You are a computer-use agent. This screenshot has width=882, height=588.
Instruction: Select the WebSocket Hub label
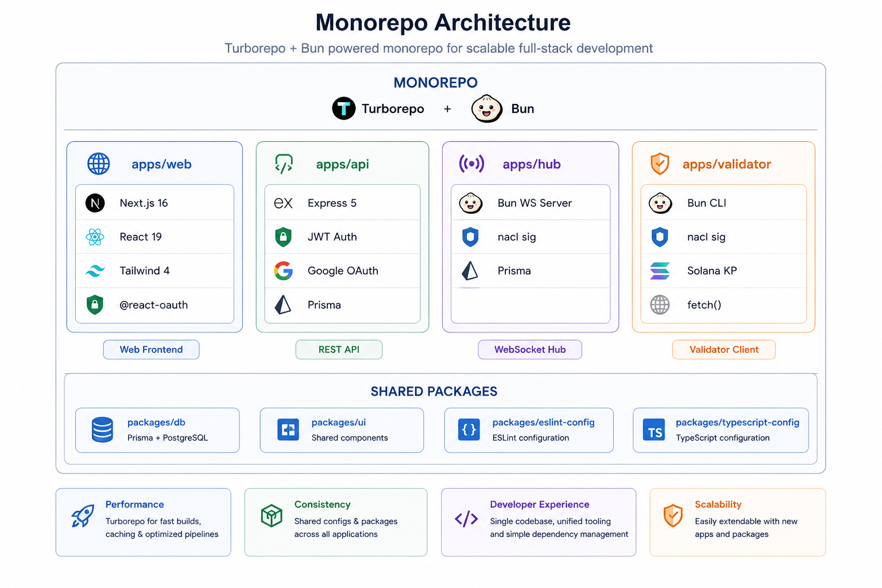coord(530,350)
